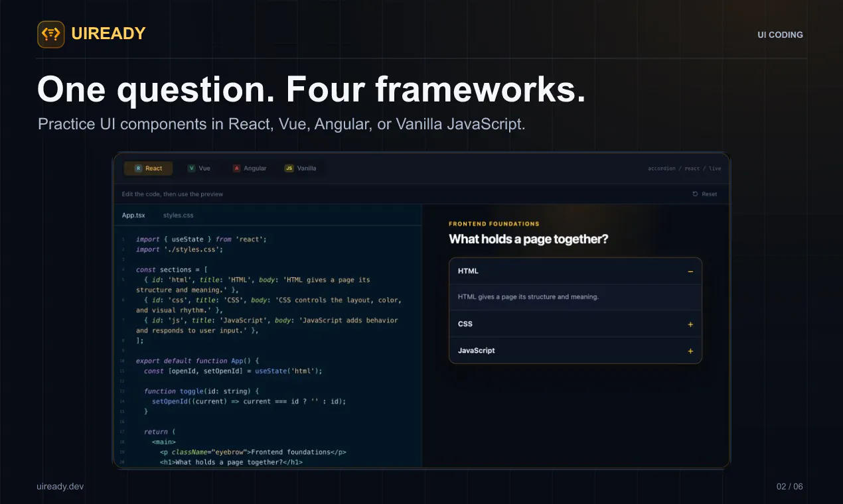Switch to the Angular framework tab

250,168
